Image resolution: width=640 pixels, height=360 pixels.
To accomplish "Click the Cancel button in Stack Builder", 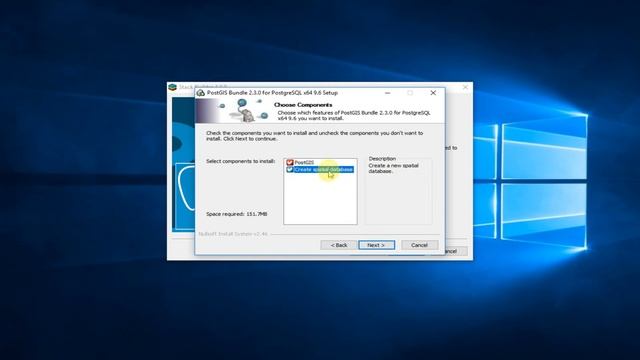I will [456, 251].
